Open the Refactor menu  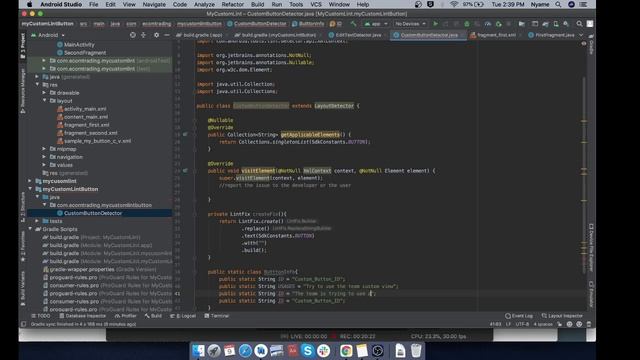click(x=233, y=4)
